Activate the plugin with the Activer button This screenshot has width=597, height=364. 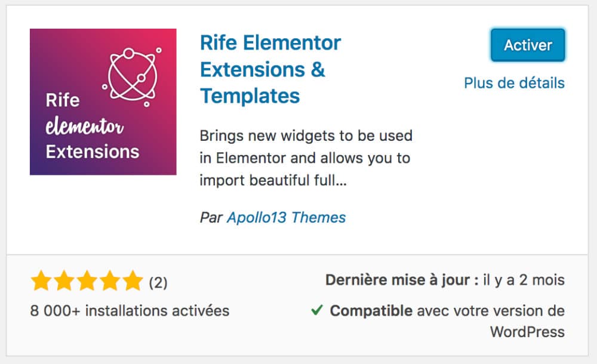pos(527,45)
